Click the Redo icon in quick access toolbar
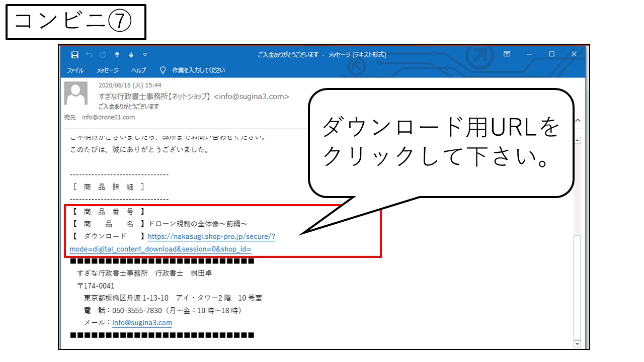The width and height of the screenshot is (644, 362). tap(103, 54)
